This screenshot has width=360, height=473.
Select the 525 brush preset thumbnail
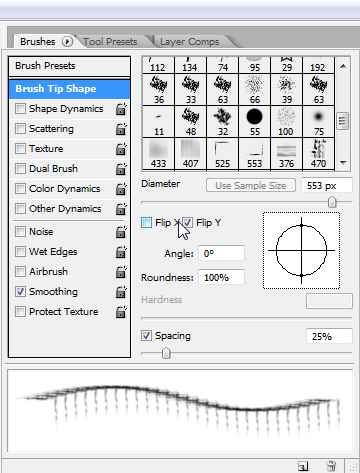tap(223, 154)
